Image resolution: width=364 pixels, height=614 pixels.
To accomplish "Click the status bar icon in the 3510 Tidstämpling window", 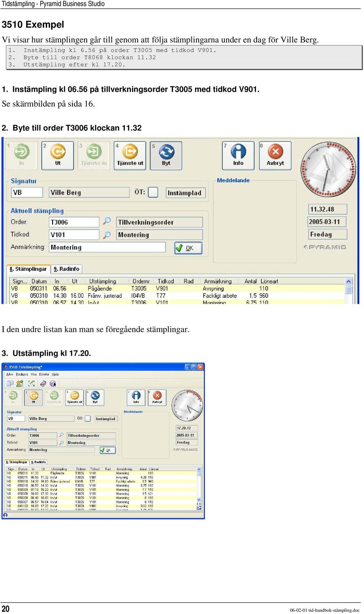I will point(5,515).
